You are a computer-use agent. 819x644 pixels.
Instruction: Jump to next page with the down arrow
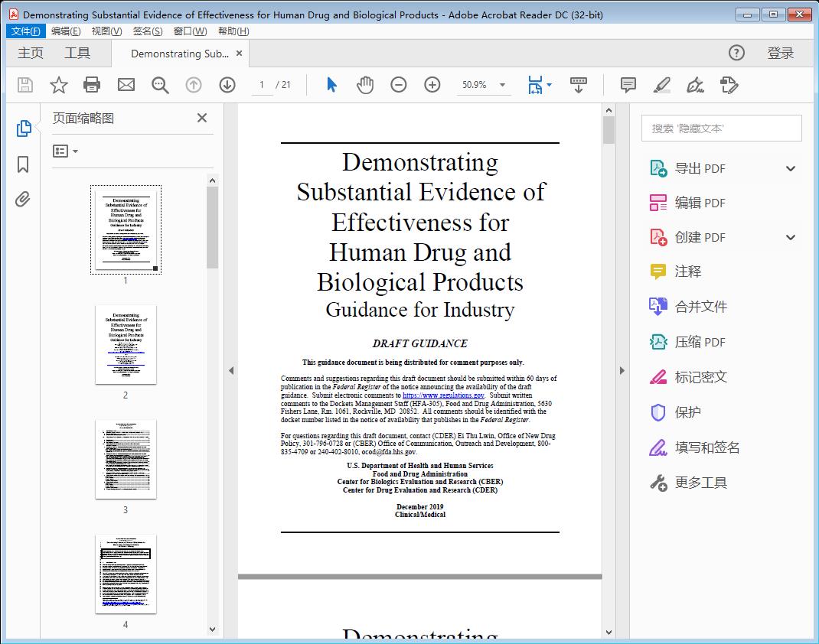[227, 85]
